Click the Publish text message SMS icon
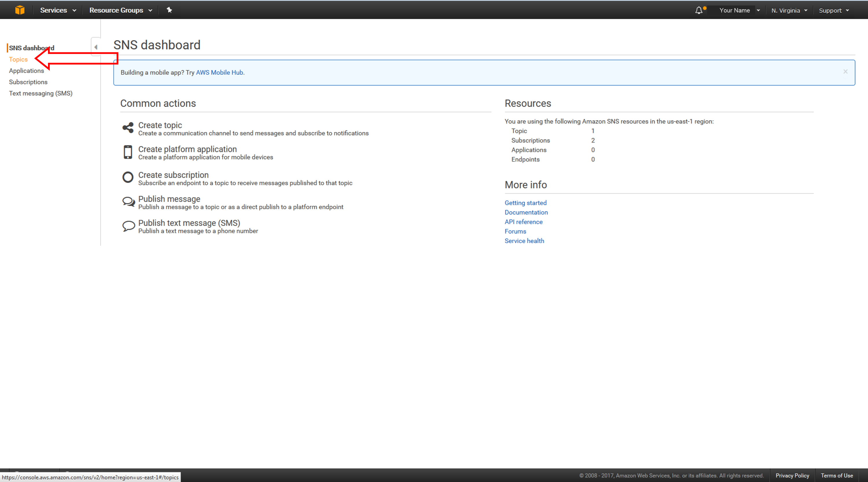Screen dimensions: 868x482 [128, 225]
